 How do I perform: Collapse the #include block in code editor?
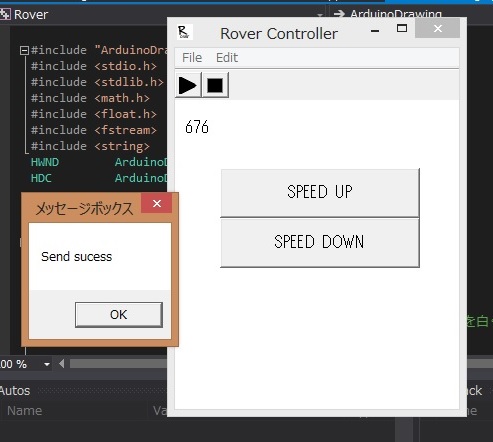24,50
